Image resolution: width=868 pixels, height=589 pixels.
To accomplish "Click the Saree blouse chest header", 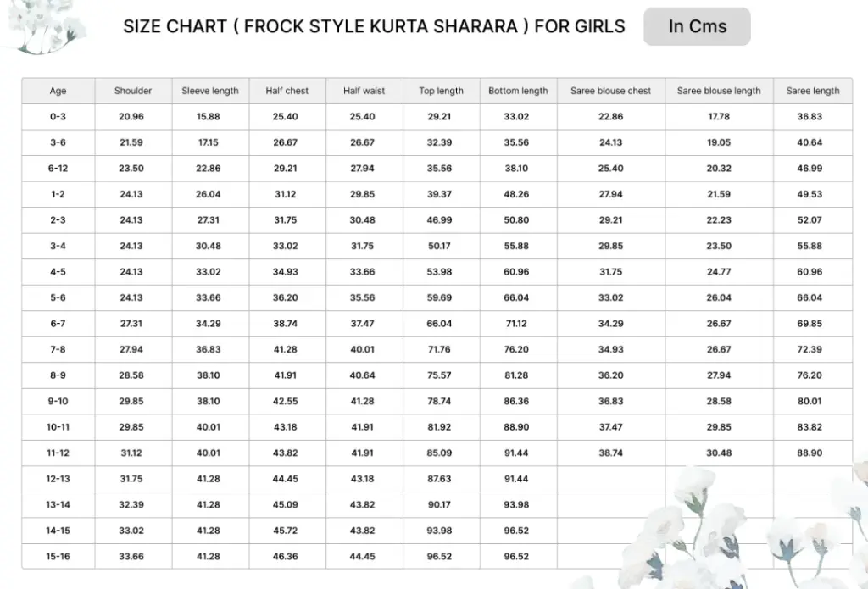I will click(x=610, y=91).
